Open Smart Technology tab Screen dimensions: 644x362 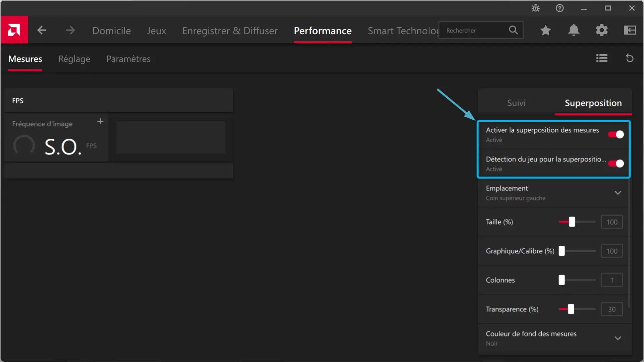(403, 31)
